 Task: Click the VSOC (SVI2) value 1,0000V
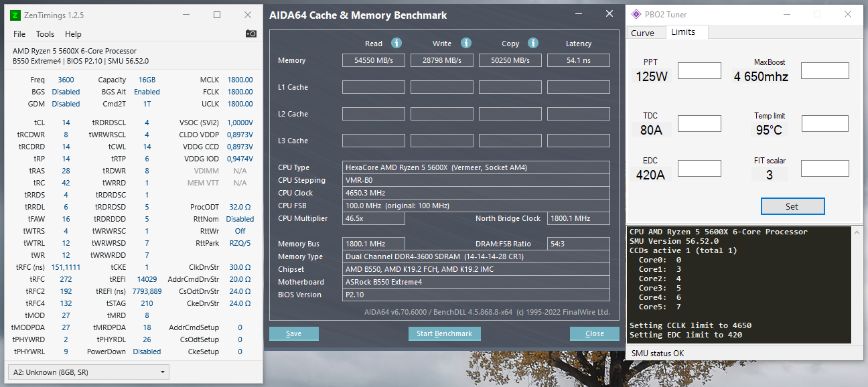tap(239, 123)
